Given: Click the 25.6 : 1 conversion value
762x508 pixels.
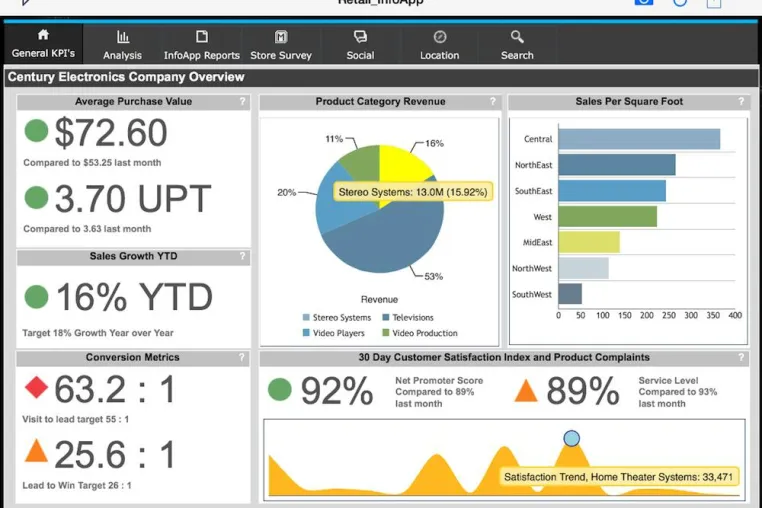Looking at the screenshot, I should pos(114,455).
